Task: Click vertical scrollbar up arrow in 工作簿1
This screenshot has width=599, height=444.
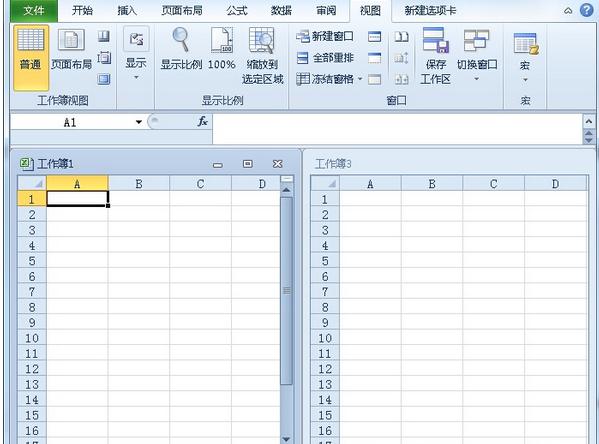Action: click(x=287, y=190)
